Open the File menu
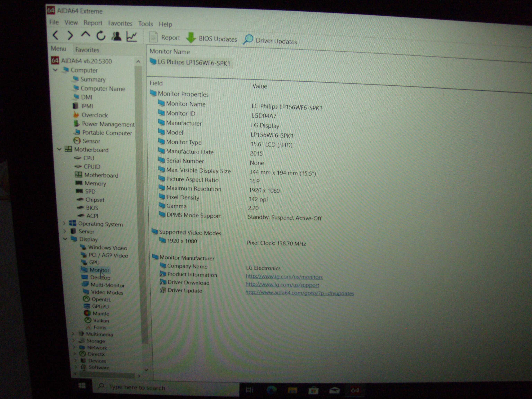 [x=54, y=22]
